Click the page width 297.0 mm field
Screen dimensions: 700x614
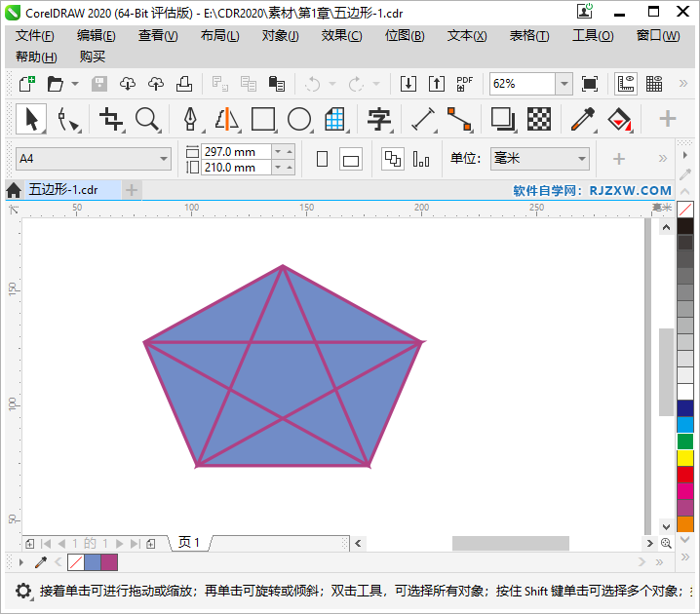(236, 152)
